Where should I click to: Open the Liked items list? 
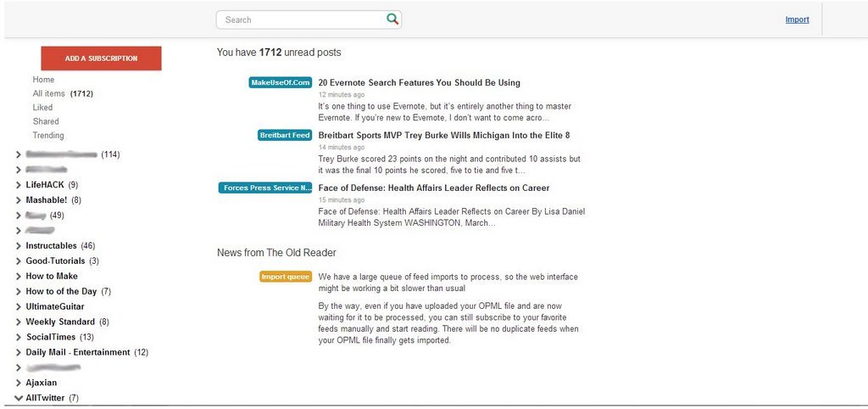42,108
